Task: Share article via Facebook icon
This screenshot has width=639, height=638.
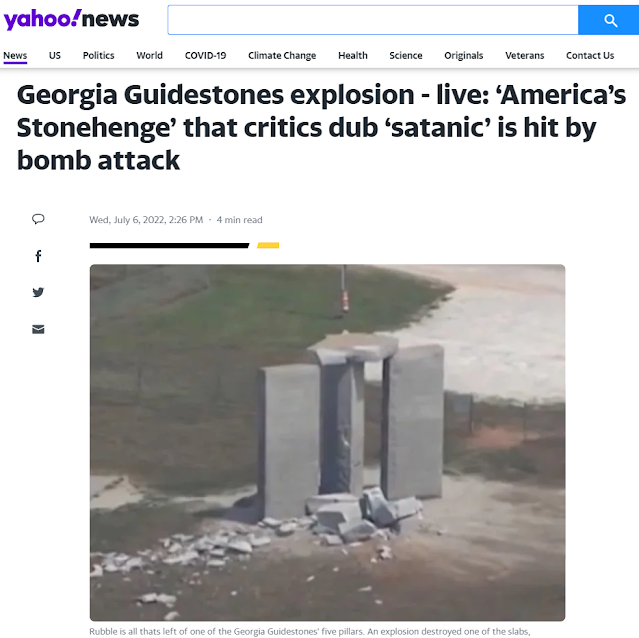Action: click(38, 256)
